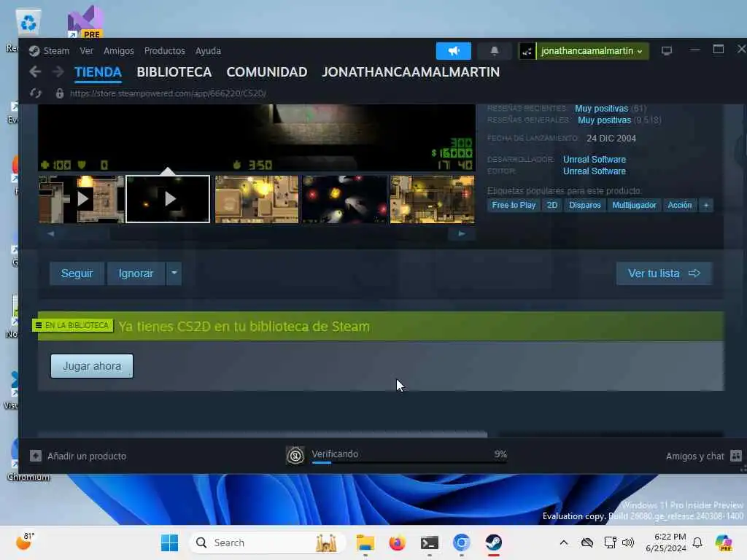Open the jonathancaamalmartin account dropdown
Image resolution: width=747 pixels, height=560 pixels.
[x=592, y=51]
